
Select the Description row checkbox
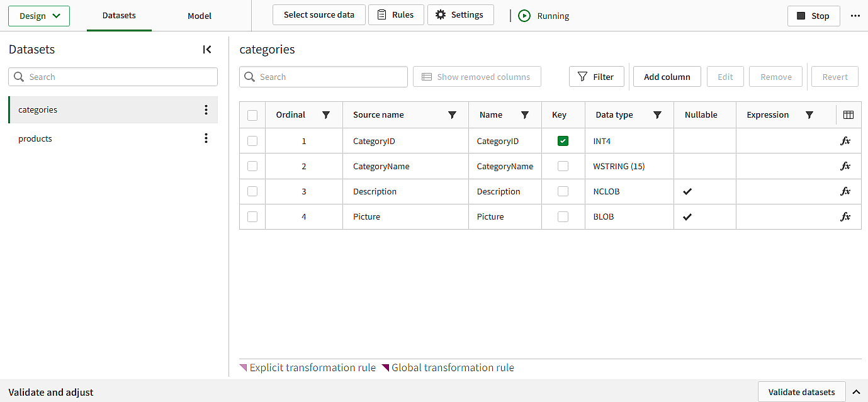click(252, 191)
